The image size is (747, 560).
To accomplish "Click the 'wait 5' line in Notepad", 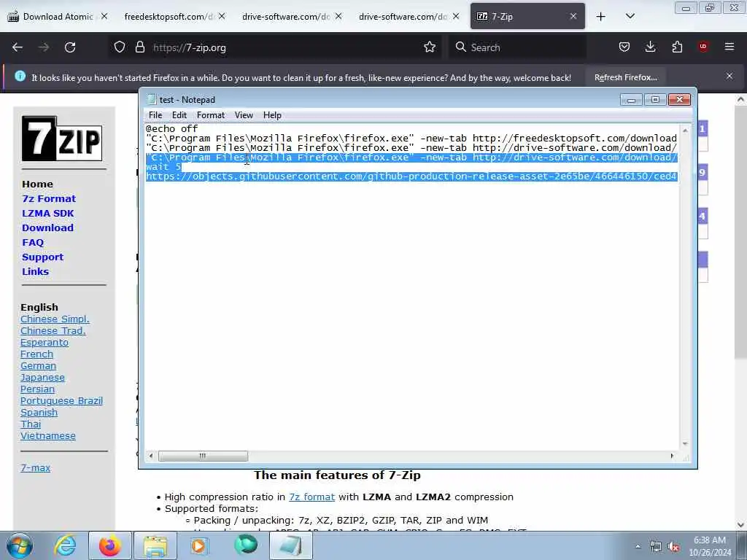I will (x=163, y=167).
